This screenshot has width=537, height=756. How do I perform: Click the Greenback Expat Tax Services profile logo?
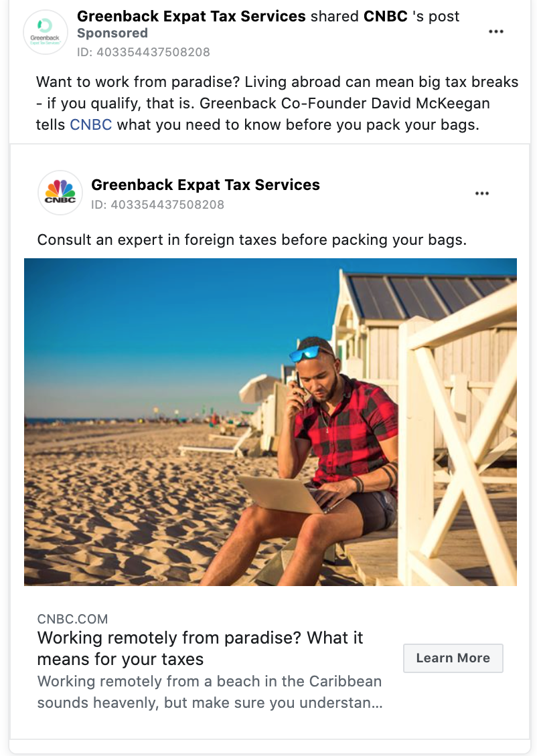pyautogui.click(x=46, y=32)
